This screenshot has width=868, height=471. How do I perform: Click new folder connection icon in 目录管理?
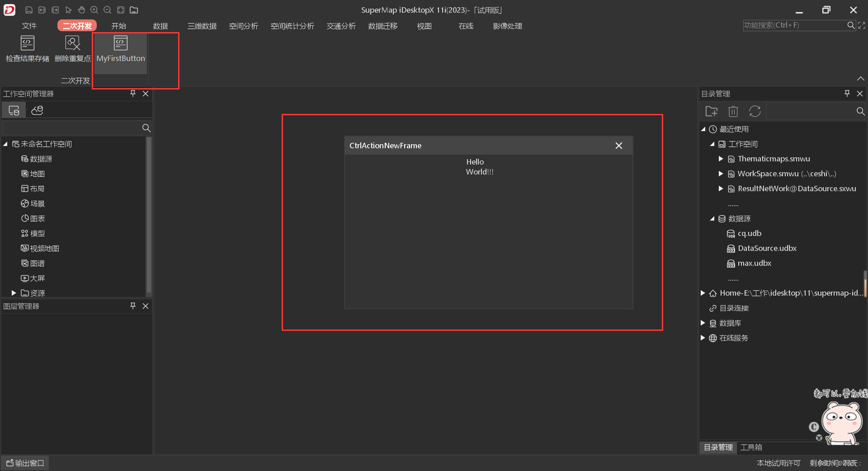(712, 111)
